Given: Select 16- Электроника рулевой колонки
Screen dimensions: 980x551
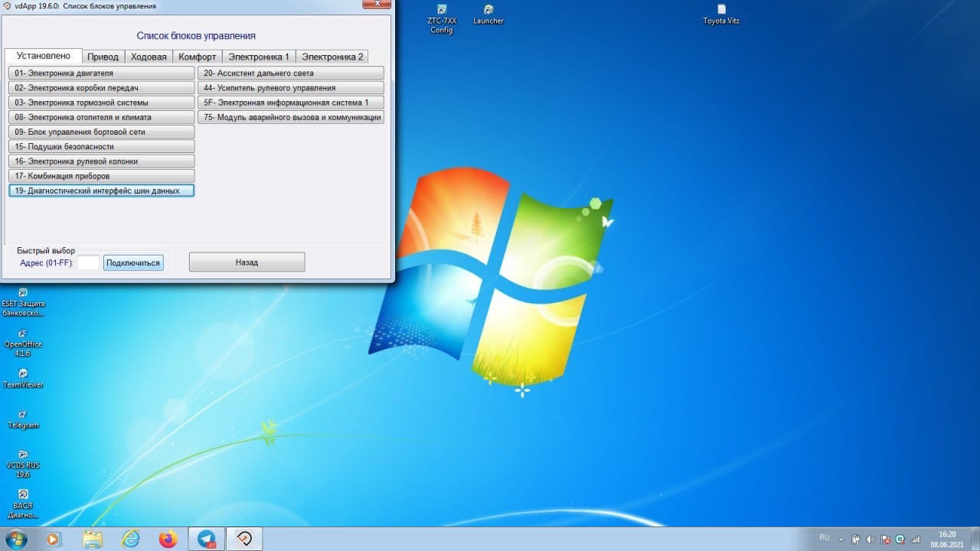Looking at the screenshot, I should click(102, 161).
